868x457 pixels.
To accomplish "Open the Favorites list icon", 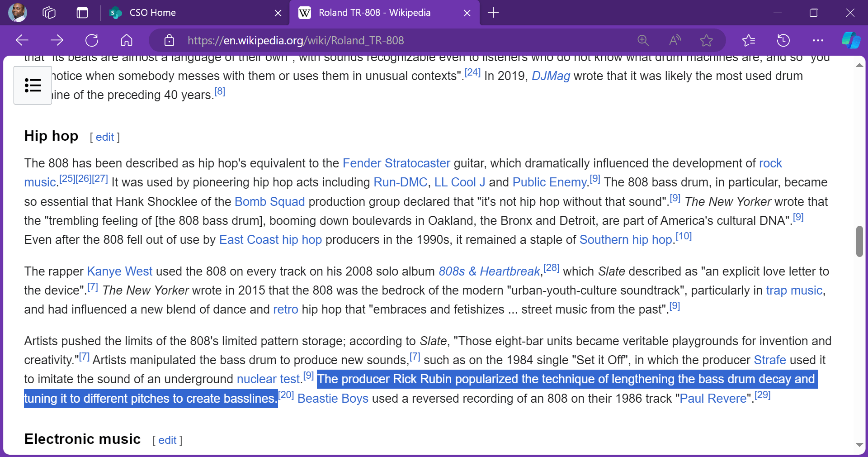I will coord(749,40).
